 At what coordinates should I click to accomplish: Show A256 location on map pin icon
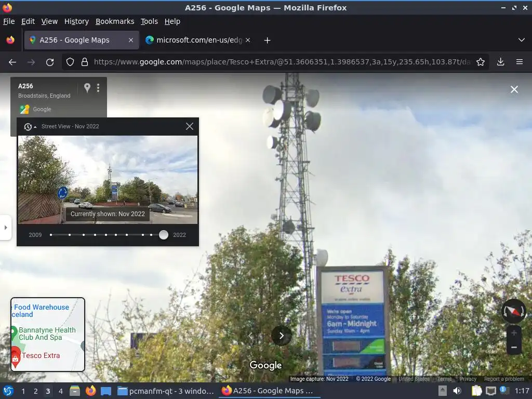(x=87, y=88)
